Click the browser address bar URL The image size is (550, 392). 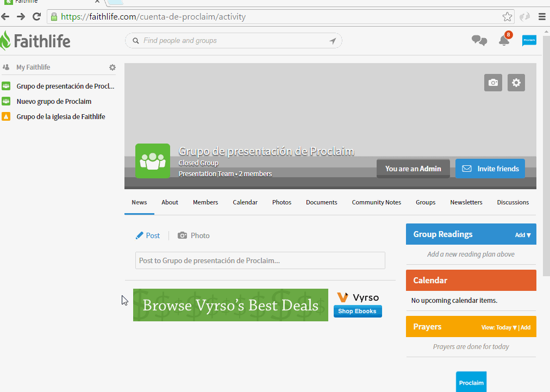153,16
